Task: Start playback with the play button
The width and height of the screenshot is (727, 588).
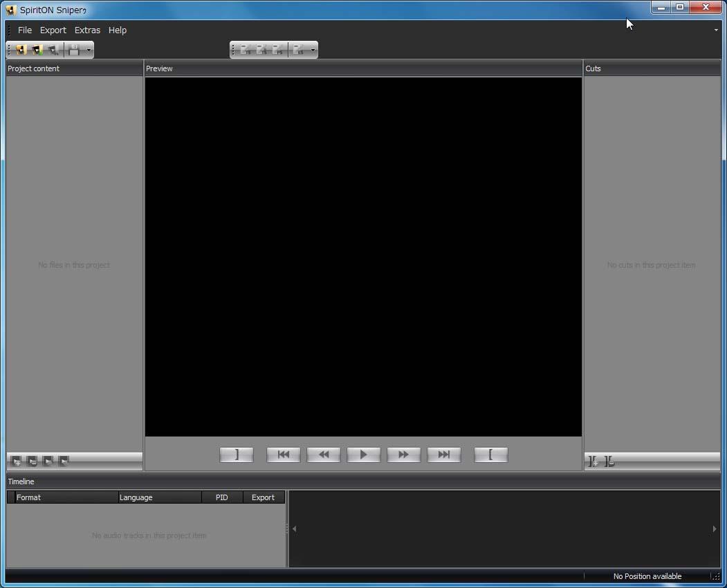Action: click(364, 455)
